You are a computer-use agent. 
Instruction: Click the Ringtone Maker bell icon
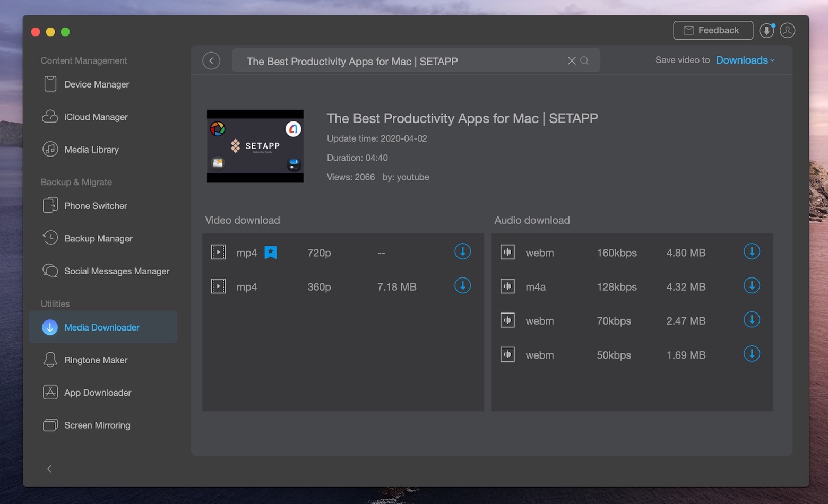(x=50, y=360)
